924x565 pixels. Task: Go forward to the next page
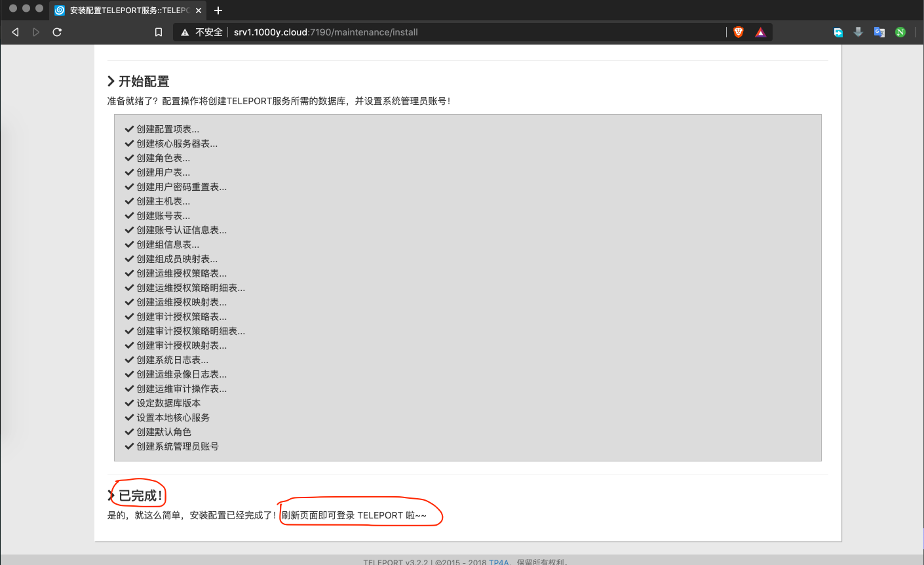(36, 32)
